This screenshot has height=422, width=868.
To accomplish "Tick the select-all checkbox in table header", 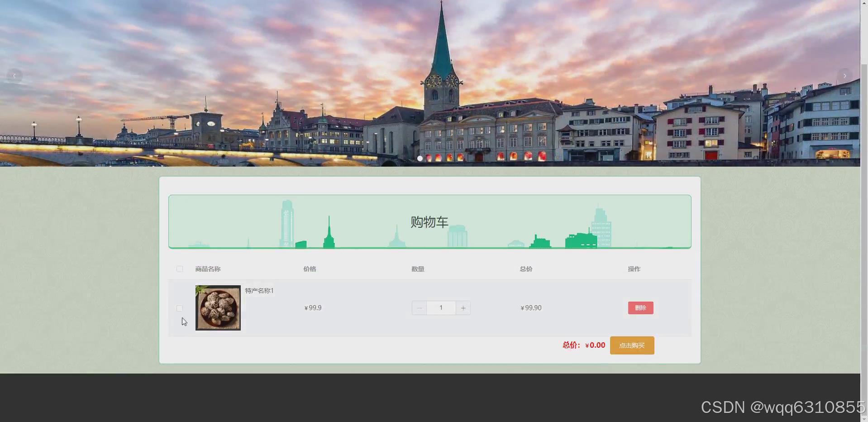I will click(x=180, y=269).
